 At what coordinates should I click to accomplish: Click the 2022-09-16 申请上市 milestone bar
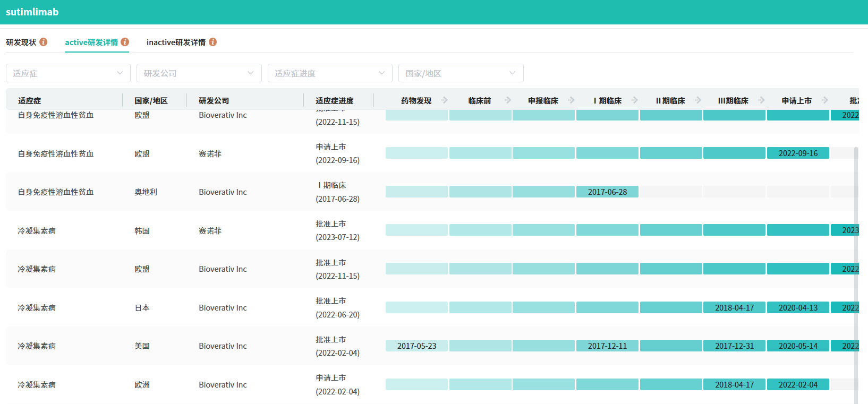[x=798, y=153]
